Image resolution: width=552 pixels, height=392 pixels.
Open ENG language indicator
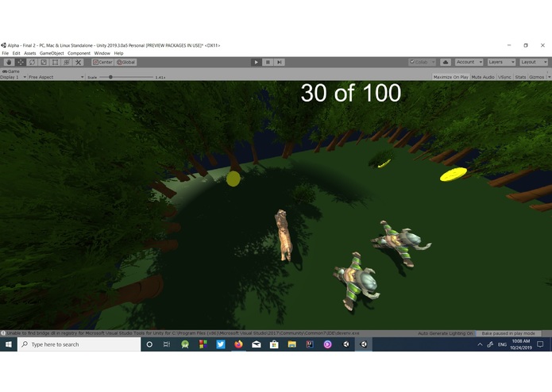pyautogui.click(x=503, y=344)
